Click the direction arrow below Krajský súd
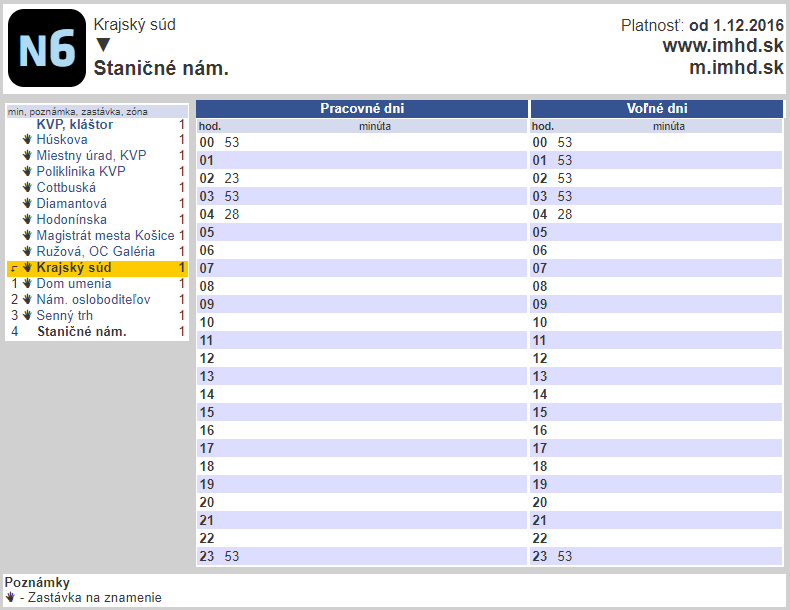The width and height of the screenshot is (790, 610). [x=102, y=45]
